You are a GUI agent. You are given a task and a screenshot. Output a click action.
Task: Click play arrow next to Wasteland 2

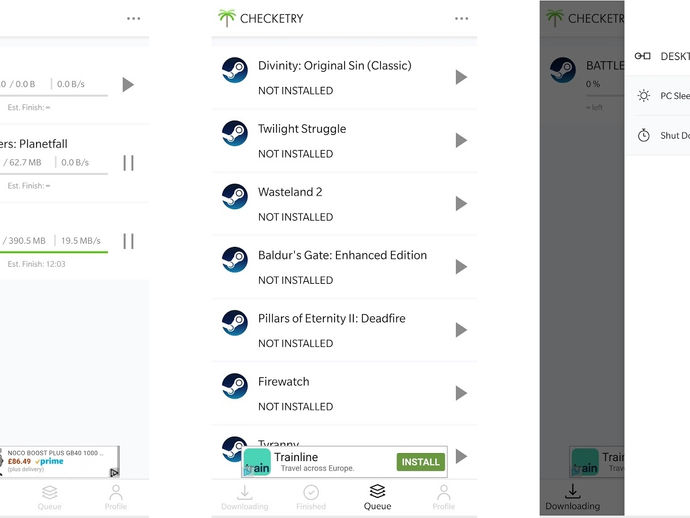(x=461, y=204)
